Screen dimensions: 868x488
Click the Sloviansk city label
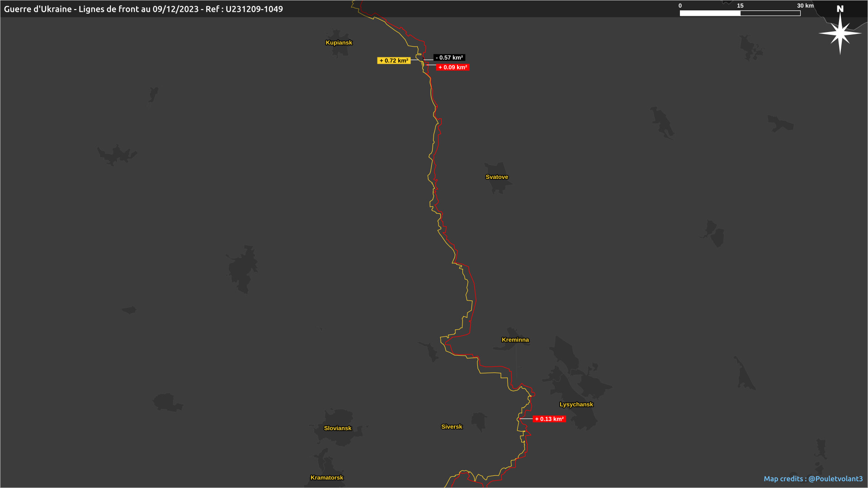[337, 428]
